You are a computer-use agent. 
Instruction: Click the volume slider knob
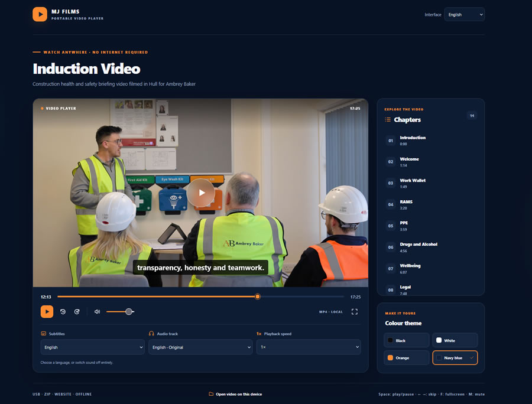pyautogui.click(x=129, y=311)
